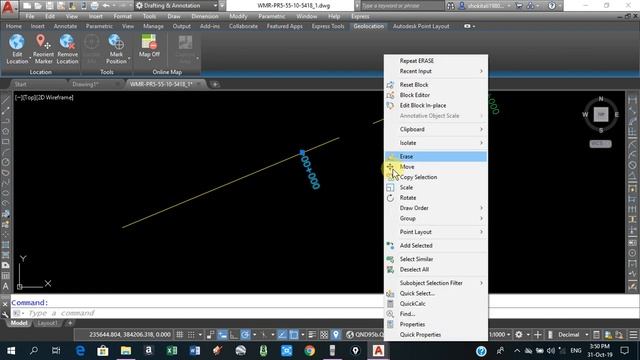Toggle ortho mode in the status bar
This screenshot has height=360, width=640.
(234, 335)
